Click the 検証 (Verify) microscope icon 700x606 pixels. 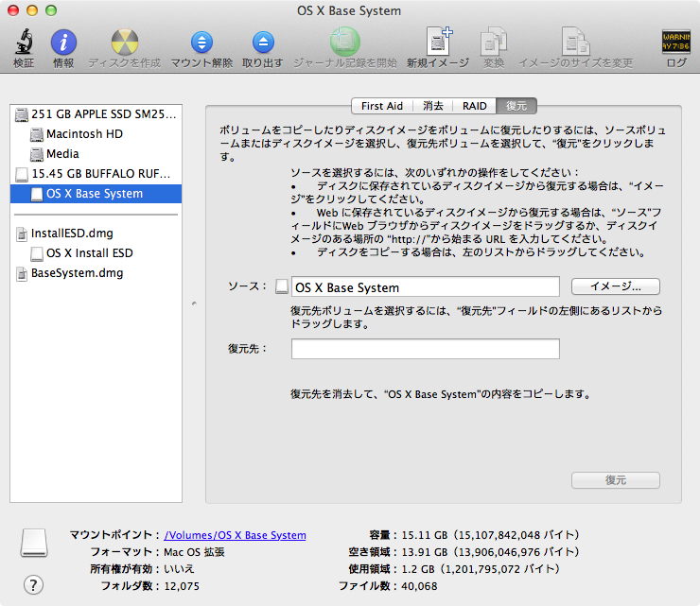pyautogui.click(x=24, y=42)
